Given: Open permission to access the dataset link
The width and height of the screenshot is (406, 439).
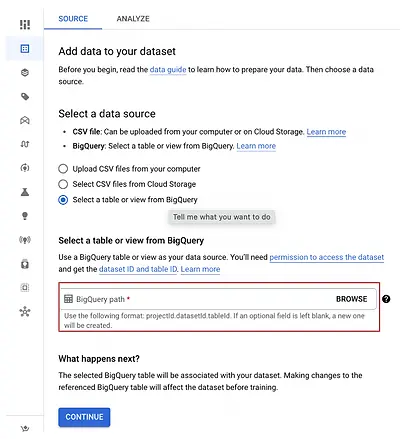Looking at the screenshot, I should (x=327, y=257).
